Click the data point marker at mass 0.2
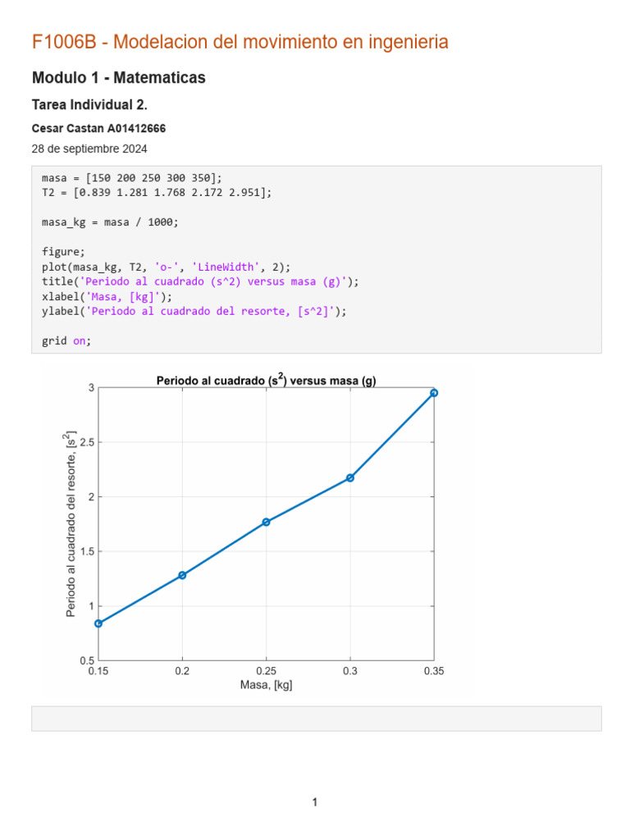 click(x=182, y=575)
